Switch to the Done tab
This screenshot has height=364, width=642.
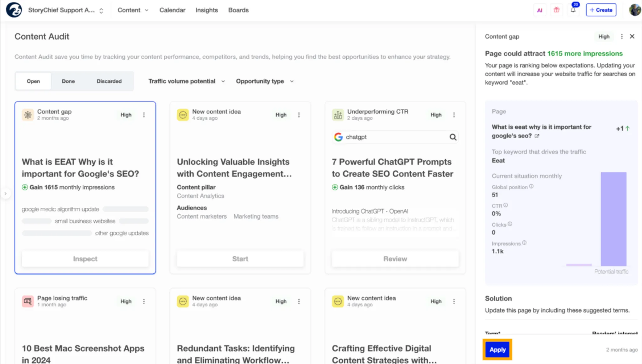click(x=68, y=81)
